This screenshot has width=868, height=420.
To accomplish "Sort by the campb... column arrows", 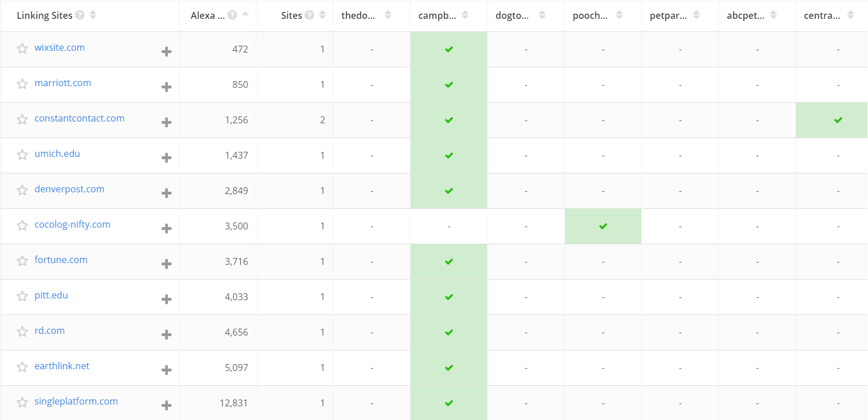I will [465, 15].
